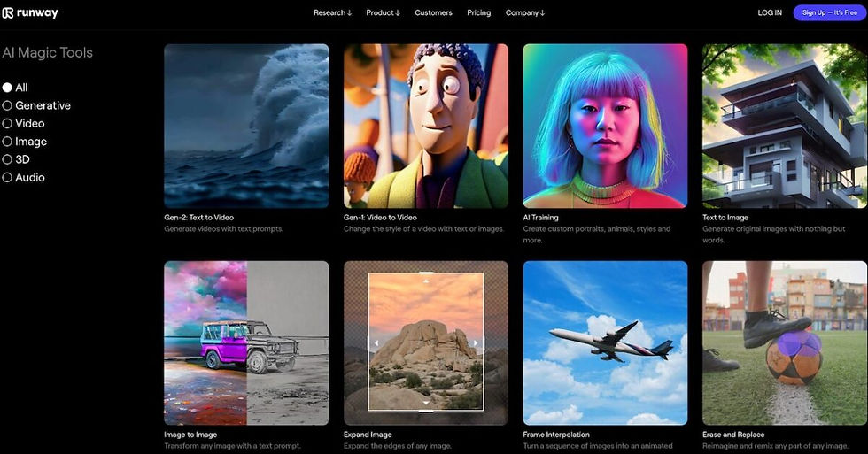Click the Image to Image title
The width and height of the screenshot is (868, 454).
[190, 435]
